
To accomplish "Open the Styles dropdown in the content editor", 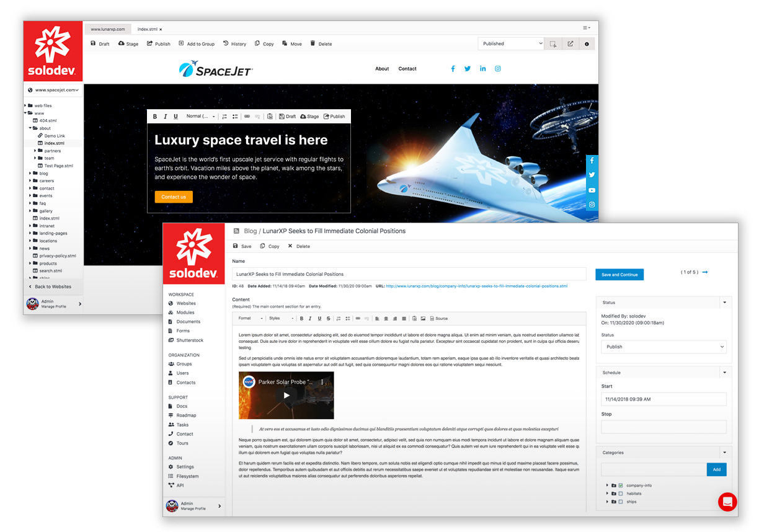I will 280,319.
